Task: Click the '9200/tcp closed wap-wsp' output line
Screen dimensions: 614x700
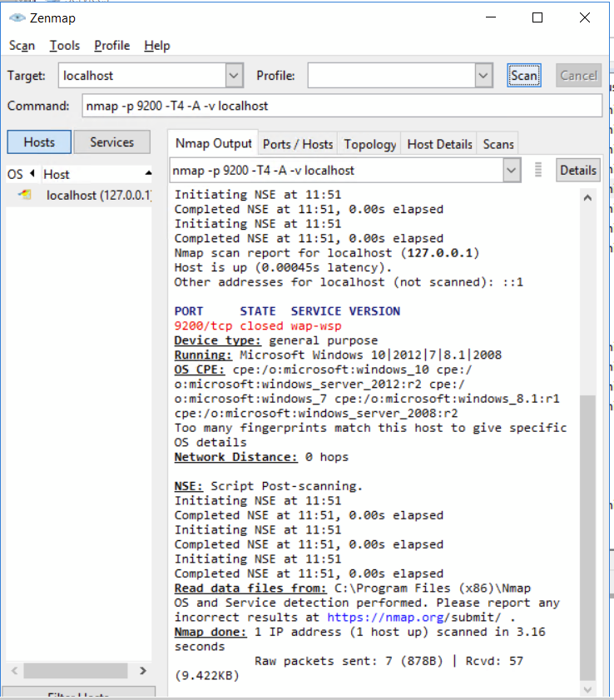Action: (x=258, y=326)
